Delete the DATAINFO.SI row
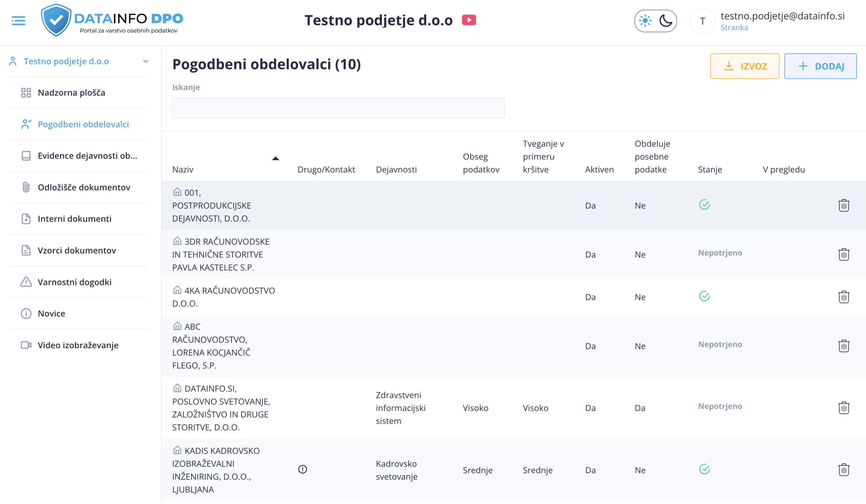The image size is (866, 504). [844, 408]
